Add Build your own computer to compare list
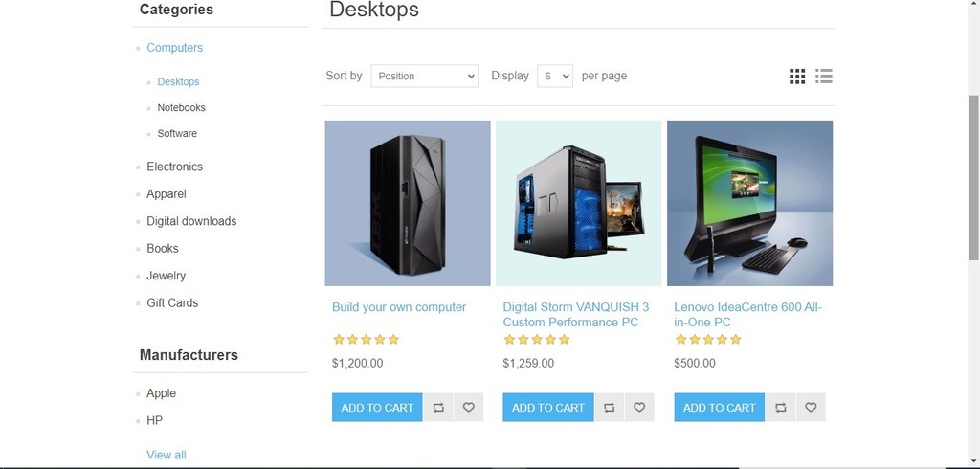Screen dimensions: 980x469 pyautogui.click(x=438, y=407)
